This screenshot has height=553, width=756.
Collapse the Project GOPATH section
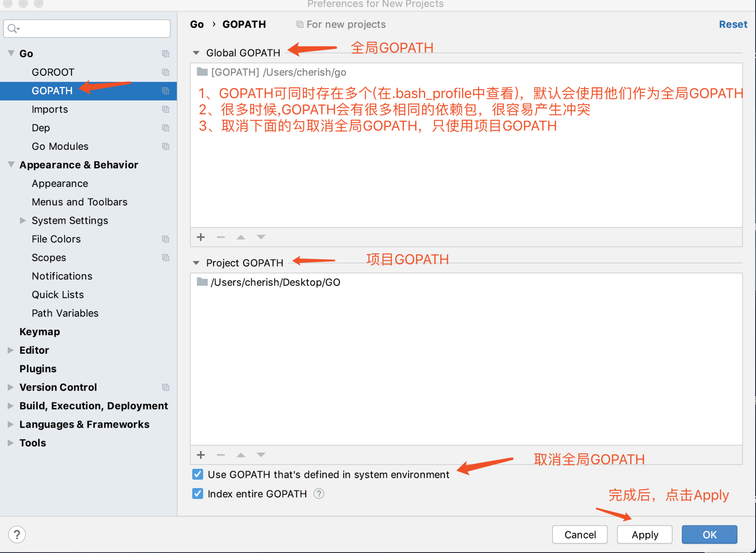point(196,263)
